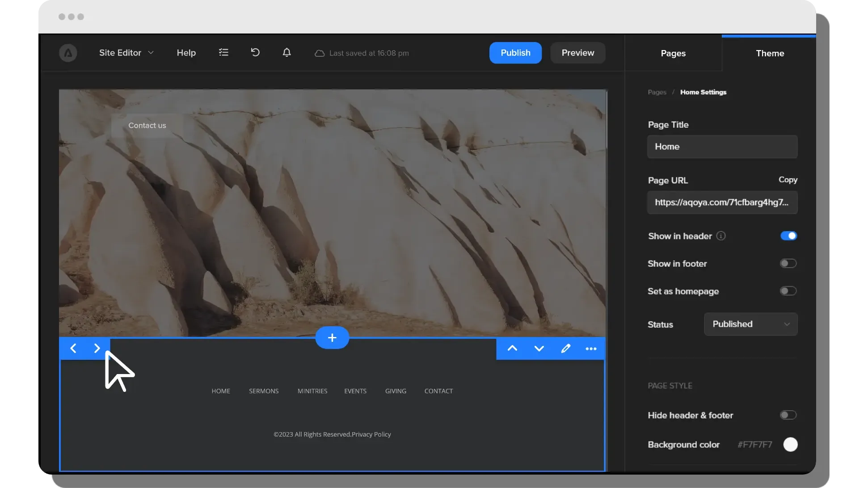
Task: Move section down with down chevron
Action: (x=539, y=349)
